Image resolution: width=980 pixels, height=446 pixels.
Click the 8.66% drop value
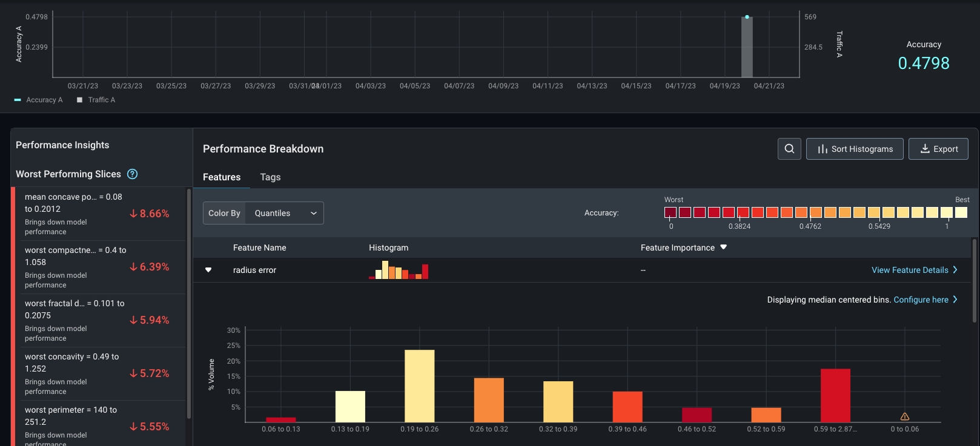(x=150, y=214)
